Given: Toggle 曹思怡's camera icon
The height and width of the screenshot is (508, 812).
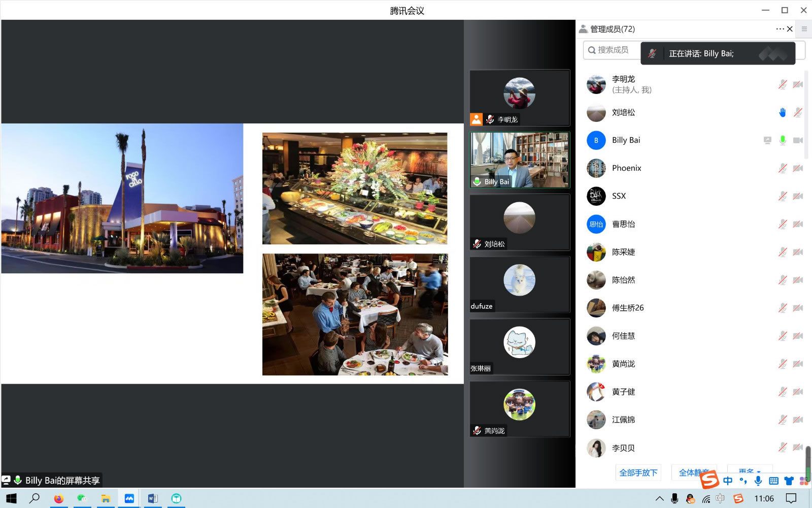Looking at the screenshot, I should click(798, 224).
